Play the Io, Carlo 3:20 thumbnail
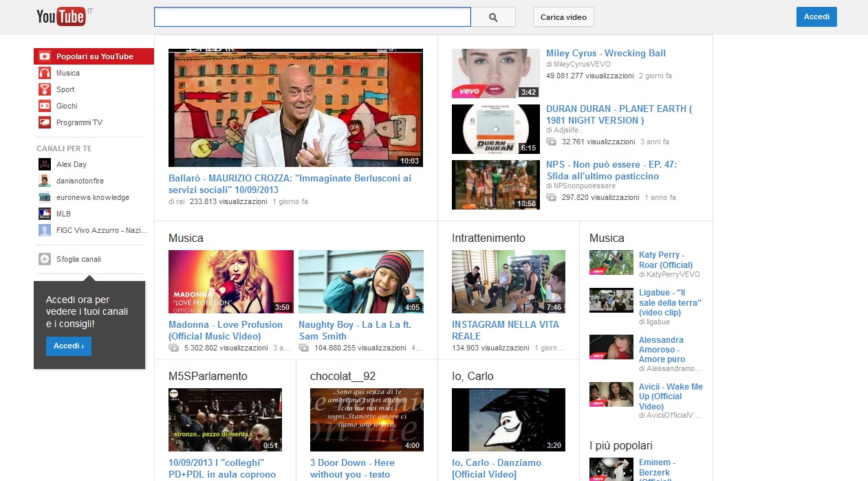Screen dimensions: 868x481 (x=508, y=420)
